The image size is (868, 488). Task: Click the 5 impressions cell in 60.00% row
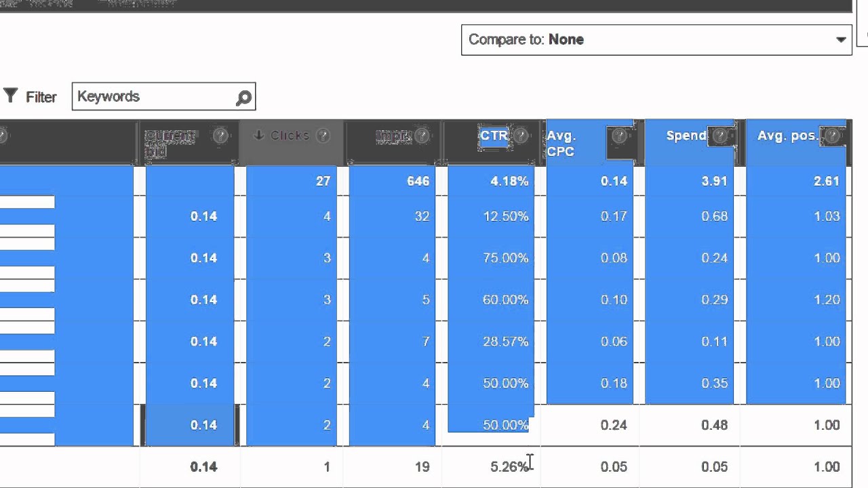tap(426, 300)
